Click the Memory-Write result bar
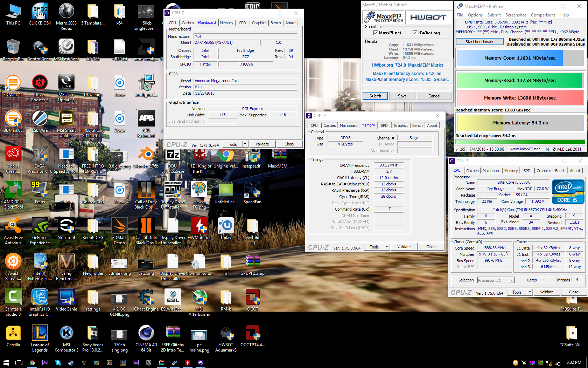This screenshot has width=588, height=368. 520,98
